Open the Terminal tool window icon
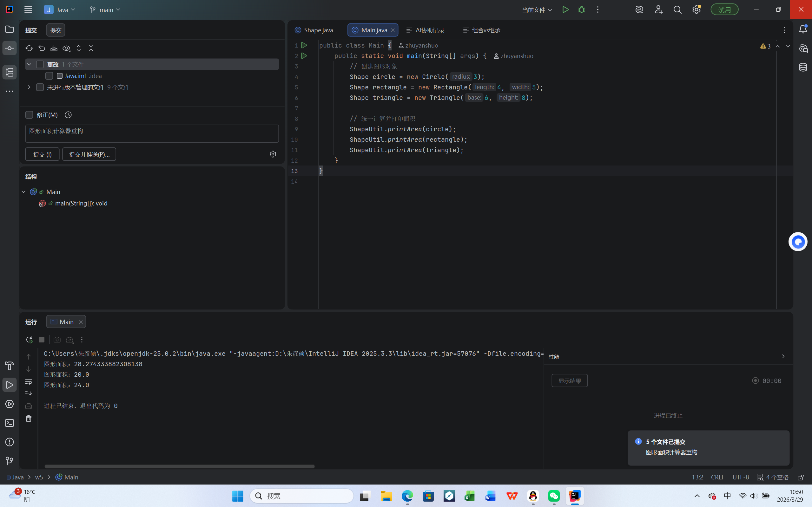The height and width of the screenshot is (507, 812). tap(10, 423)
